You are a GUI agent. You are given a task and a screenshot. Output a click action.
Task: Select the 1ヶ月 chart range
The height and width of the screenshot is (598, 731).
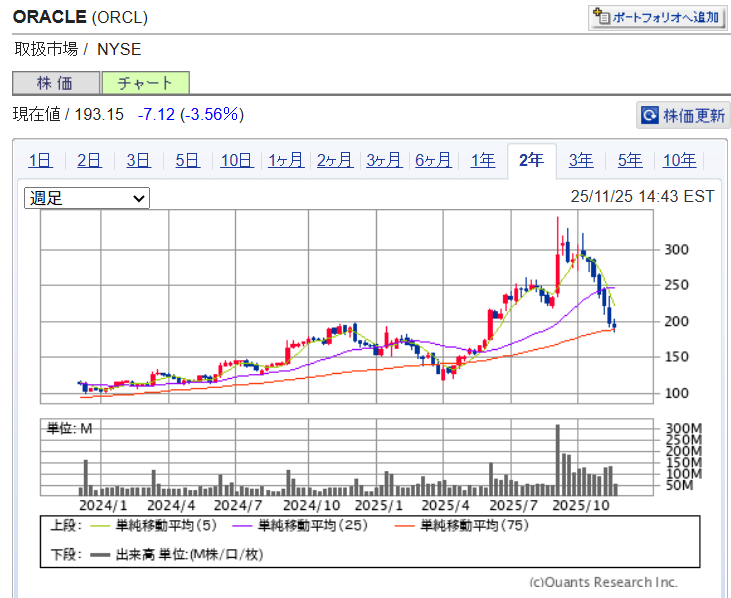(286, 160)
